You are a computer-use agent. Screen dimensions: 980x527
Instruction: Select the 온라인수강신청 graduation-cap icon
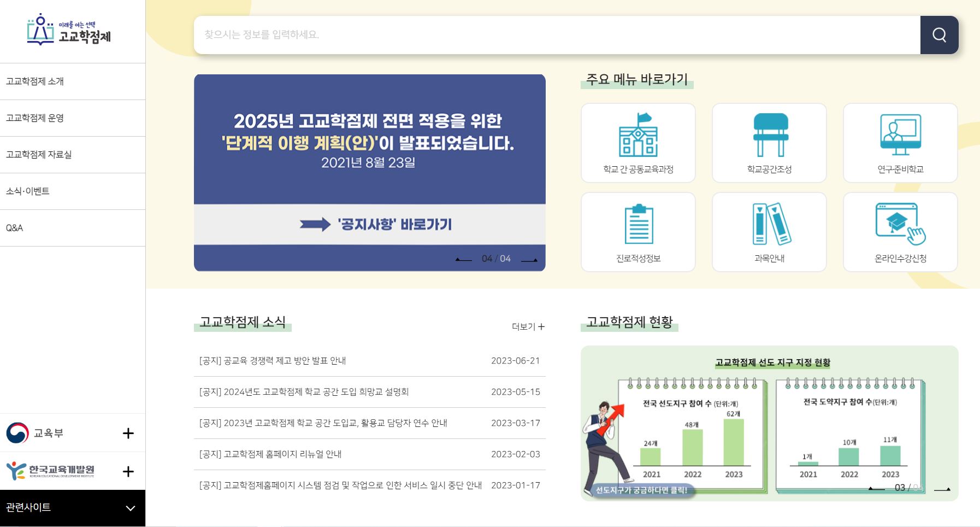[899, 224]
